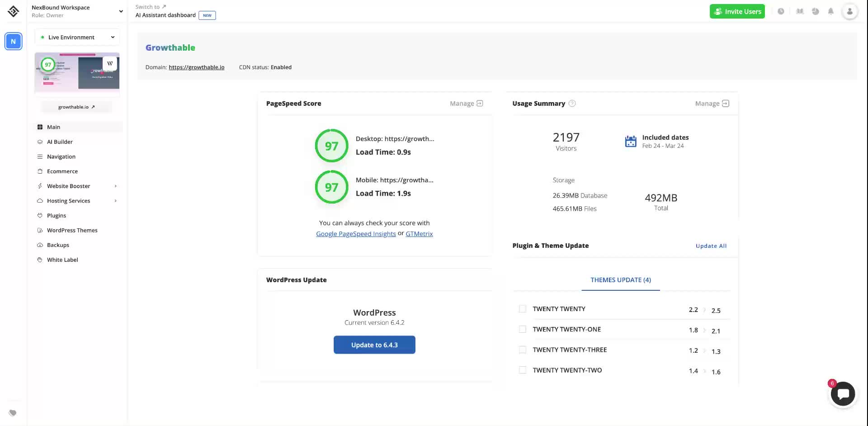
Task: Click the calendar icon beside Included dates
Action: [630, 142]
